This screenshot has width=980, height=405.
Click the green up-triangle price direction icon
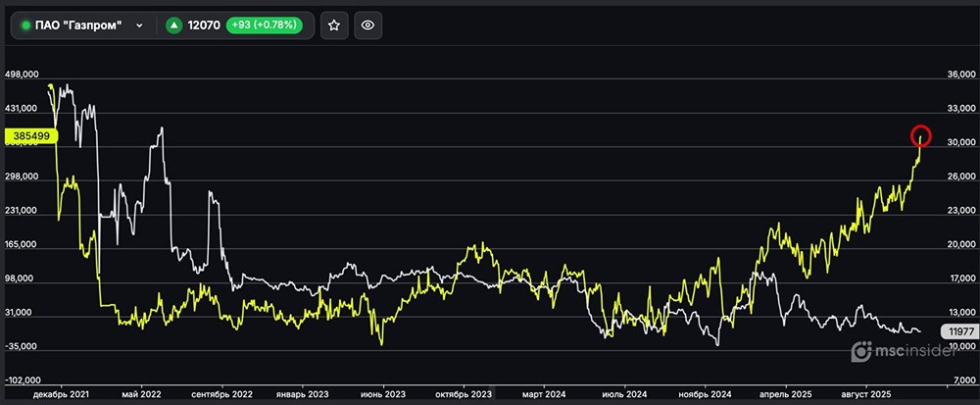(x=173, y=25)
